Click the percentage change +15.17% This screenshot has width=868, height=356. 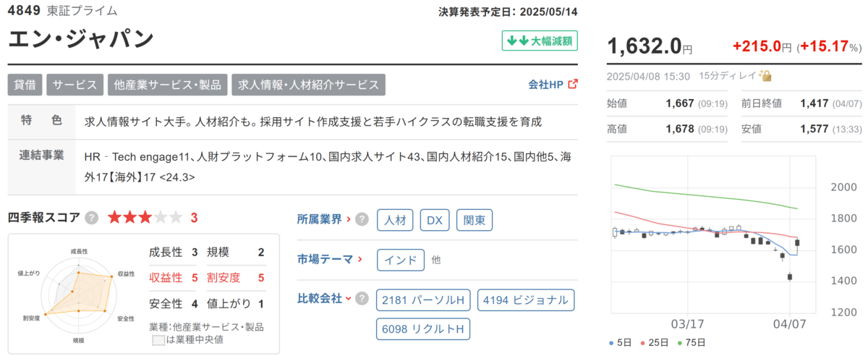pyautogui.click(x=830, y=47)
